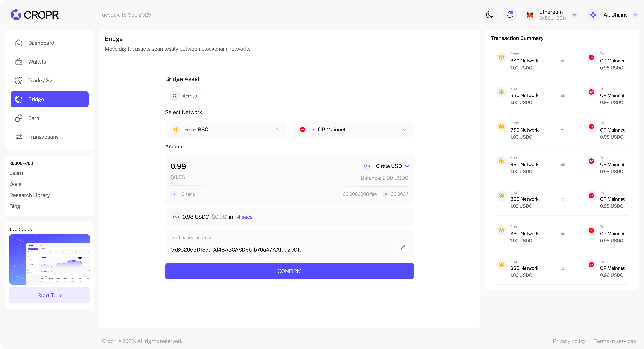This screenshot has width=644, height=349.
Task: Click the Balance: 2.00 USDC text
Action: pyautogui.click(x=384, y=178)
